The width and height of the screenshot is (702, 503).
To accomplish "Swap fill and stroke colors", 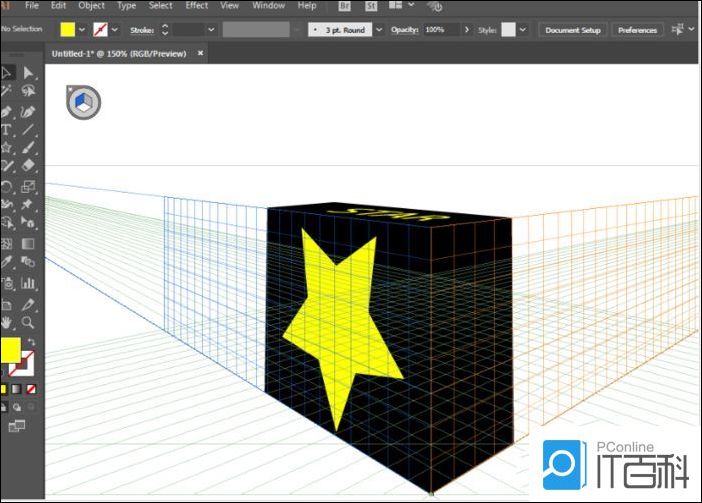I will click(x=33, y=343).
